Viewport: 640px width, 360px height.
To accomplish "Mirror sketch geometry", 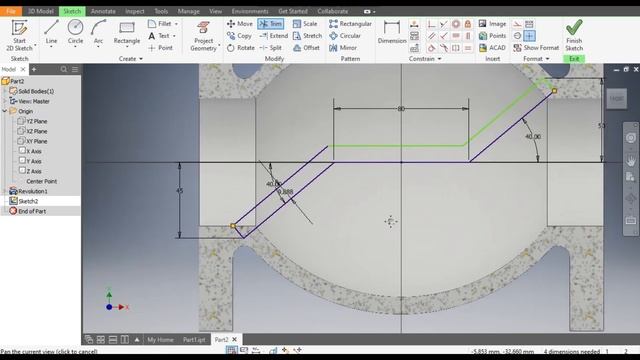I will coord(343,48).
